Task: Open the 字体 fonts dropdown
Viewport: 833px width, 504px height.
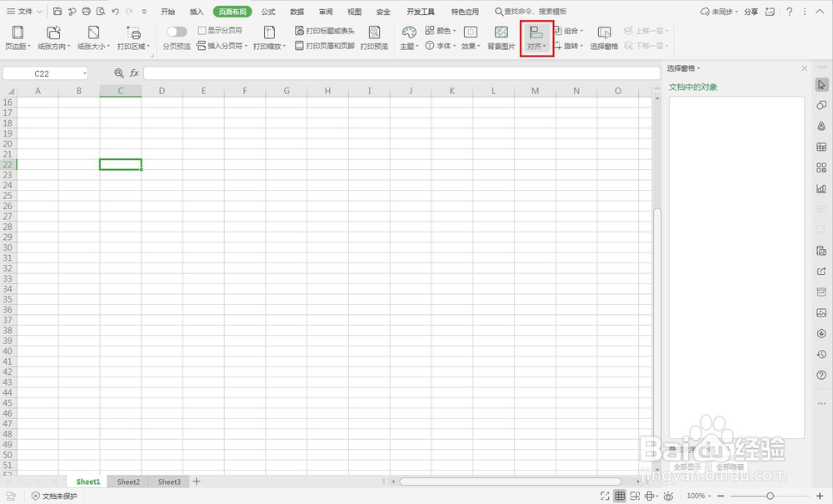Action: tap(441, 46)
